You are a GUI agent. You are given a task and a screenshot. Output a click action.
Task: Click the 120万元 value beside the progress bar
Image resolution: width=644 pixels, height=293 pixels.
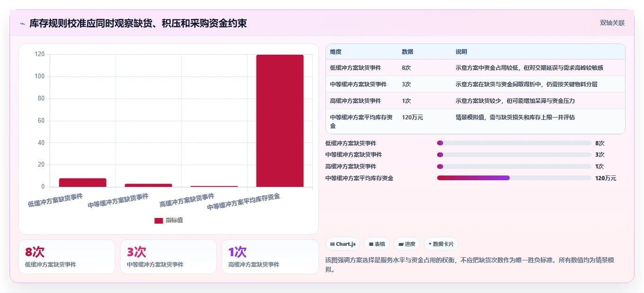606,178
